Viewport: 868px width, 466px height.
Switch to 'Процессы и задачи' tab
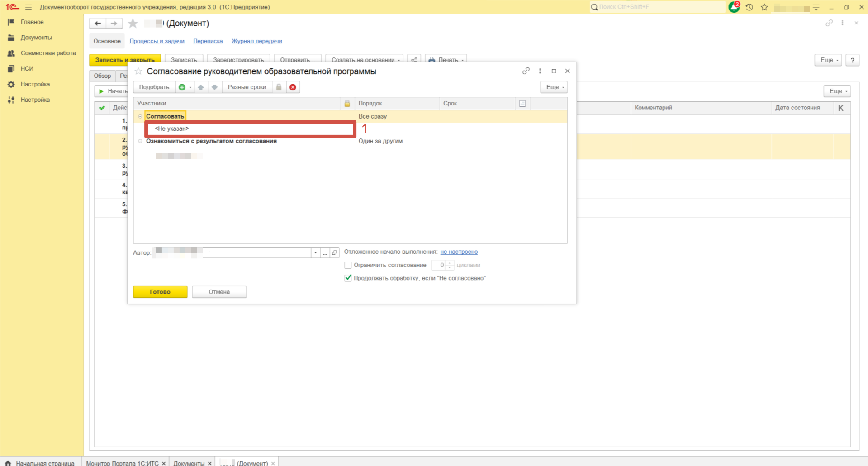point(157,41)
